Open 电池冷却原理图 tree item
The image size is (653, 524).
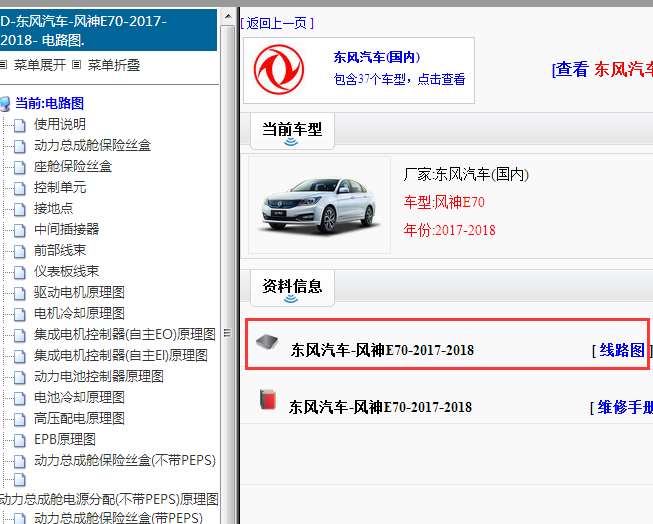(80, 397)
